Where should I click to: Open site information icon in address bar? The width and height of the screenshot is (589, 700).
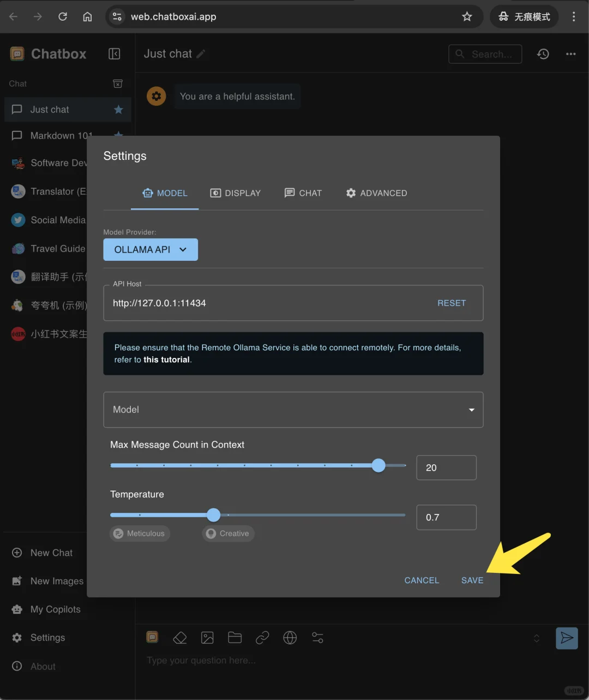coord(117,16)
